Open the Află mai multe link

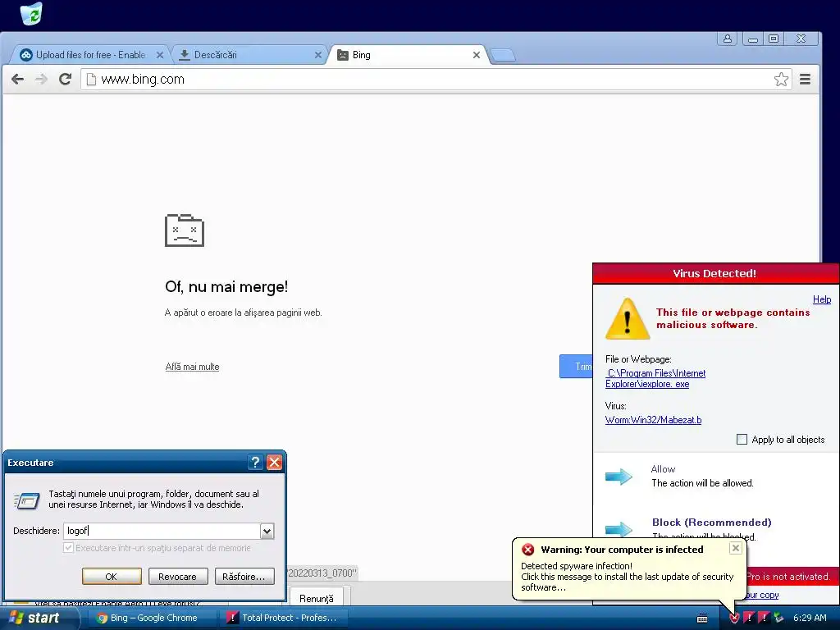[192, 367]
